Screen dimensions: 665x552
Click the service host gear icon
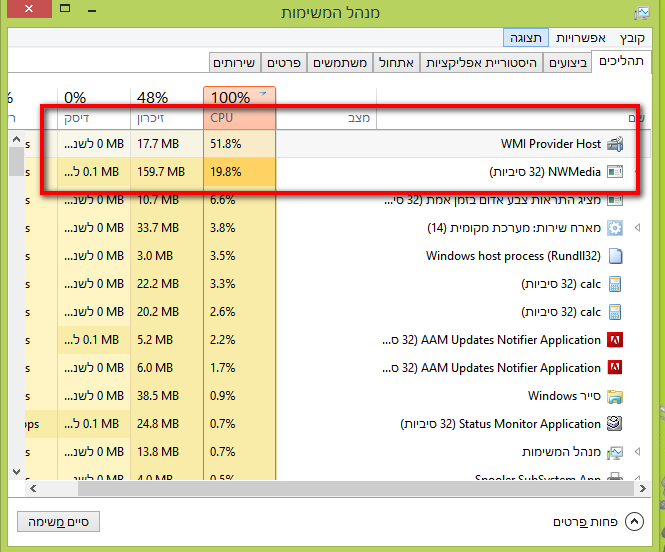(615, 228)
